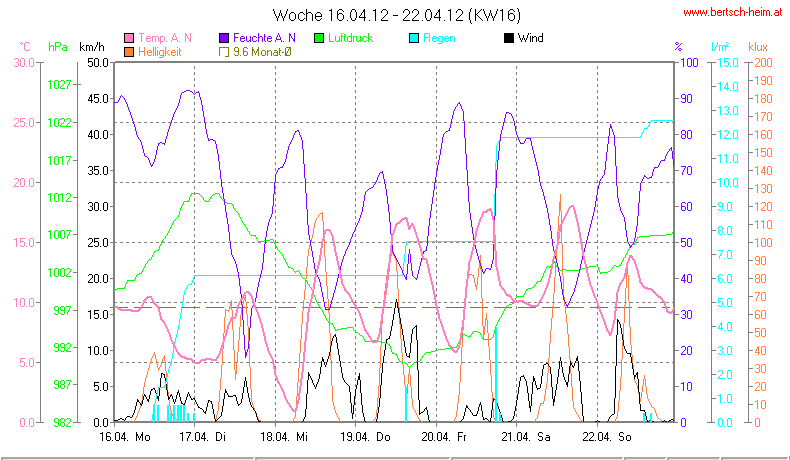790x460 pixels.
Task: Click the Temp. A. N legend label
Action: coord(165,38)
